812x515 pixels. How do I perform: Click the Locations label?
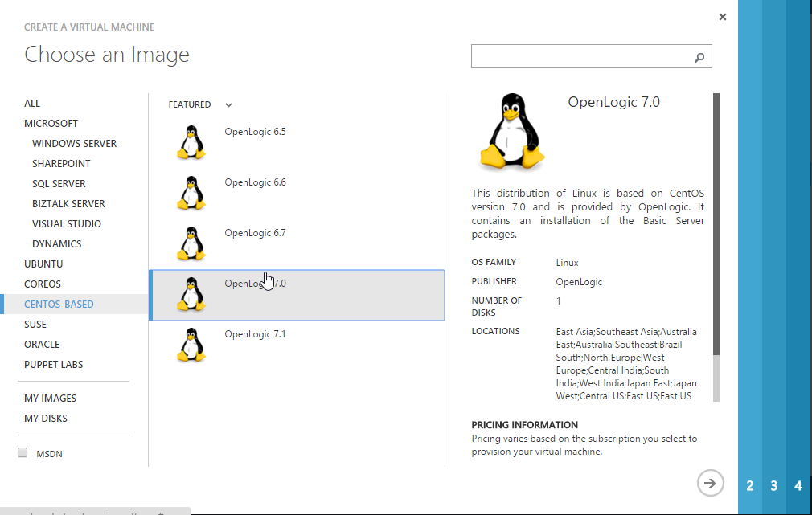pyautogui.click(x=495, y=331)
